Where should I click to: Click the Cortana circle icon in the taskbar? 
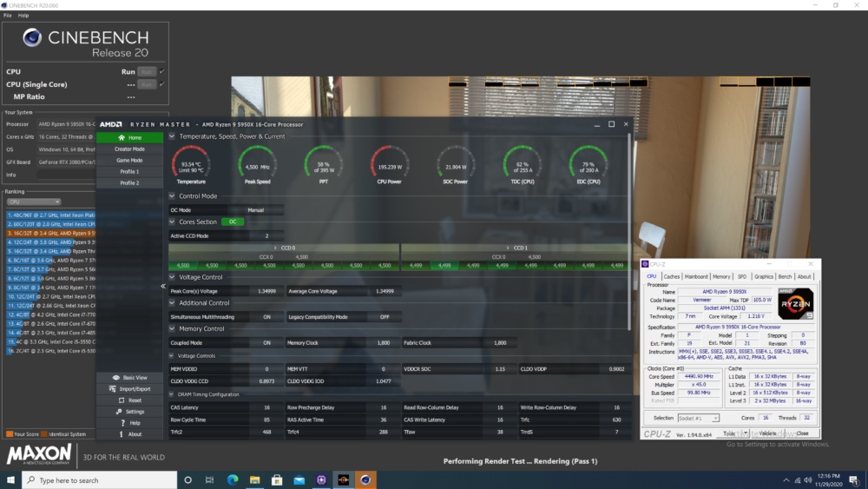pyautogui.click(x=187, y=480)
